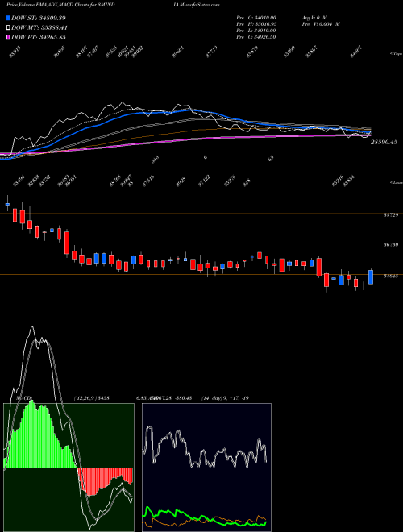Click the tall red candle left of the 34645 label
This screenshot has height=532, width=403.
[x=319, y=267]
